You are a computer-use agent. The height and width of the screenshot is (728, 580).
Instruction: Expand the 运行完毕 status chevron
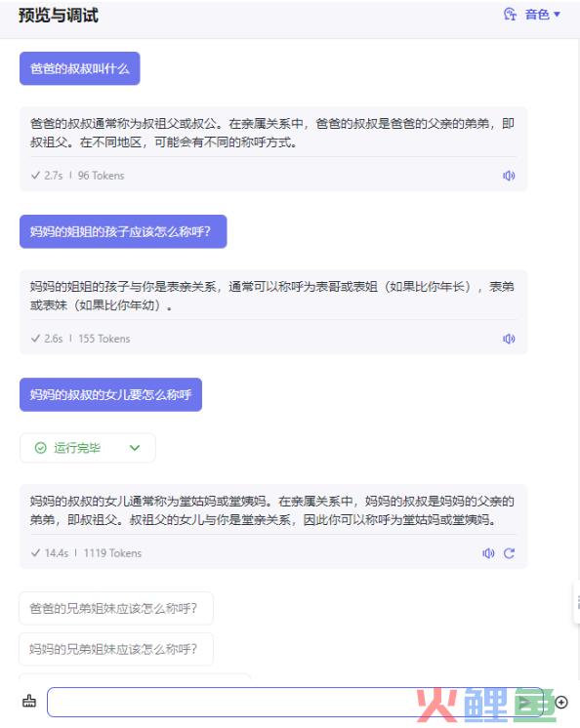135,448
